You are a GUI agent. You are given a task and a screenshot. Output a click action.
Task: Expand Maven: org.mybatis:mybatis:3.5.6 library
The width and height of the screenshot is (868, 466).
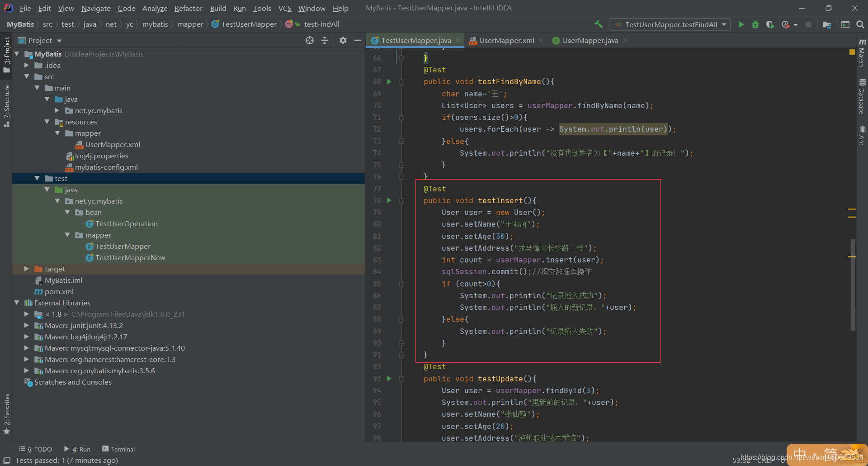[27, 371]
